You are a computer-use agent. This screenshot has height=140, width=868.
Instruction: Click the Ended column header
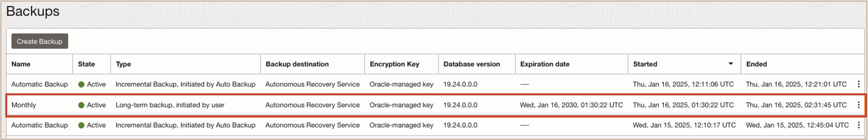(x=756, y=64)
